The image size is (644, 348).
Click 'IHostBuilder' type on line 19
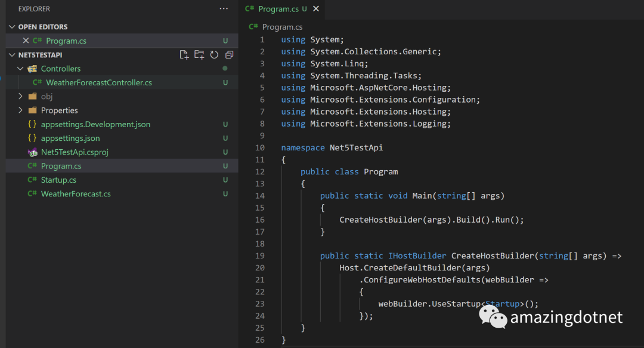pyautogui.click(x=417, y=256)
